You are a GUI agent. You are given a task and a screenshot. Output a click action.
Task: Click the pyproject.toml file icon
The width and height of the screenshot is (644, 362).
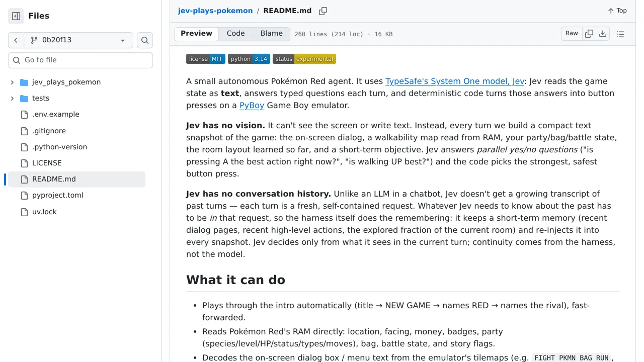24,195
